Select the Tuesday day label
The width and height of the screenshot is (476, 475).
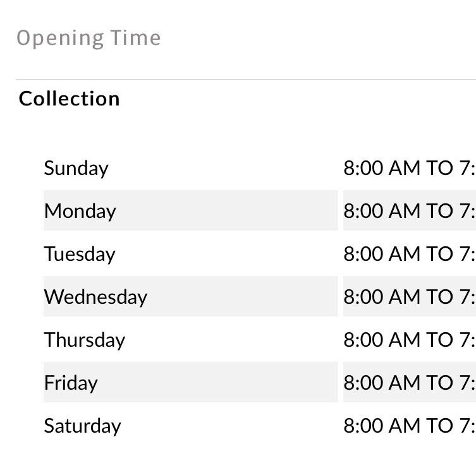pyautogui.click(x=80, y=254)
